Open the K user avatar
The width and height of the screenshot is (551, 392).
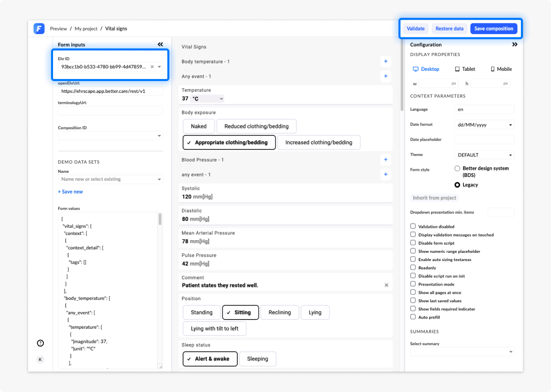pos(40,359)
